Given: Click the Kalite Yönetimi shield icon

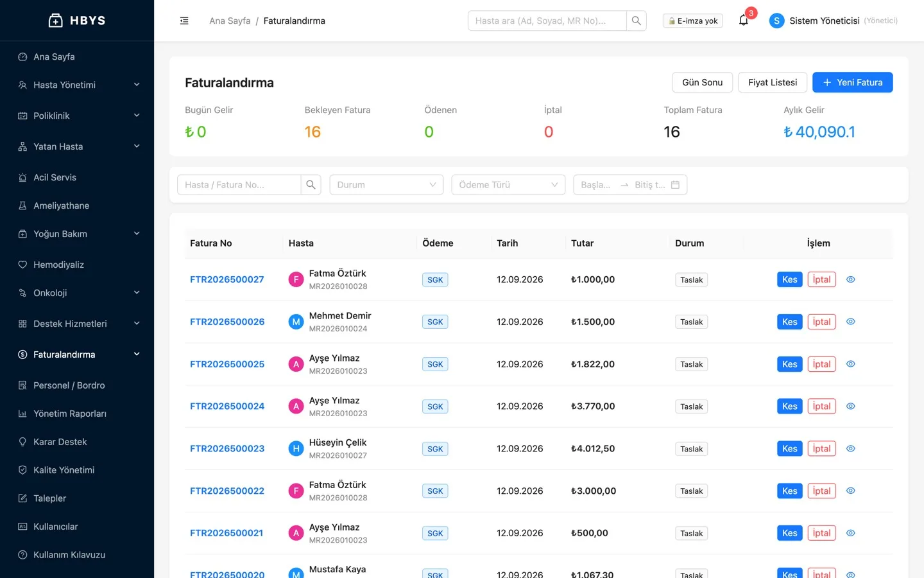Looking at the screenshot, I should click(x=22, y=470).
